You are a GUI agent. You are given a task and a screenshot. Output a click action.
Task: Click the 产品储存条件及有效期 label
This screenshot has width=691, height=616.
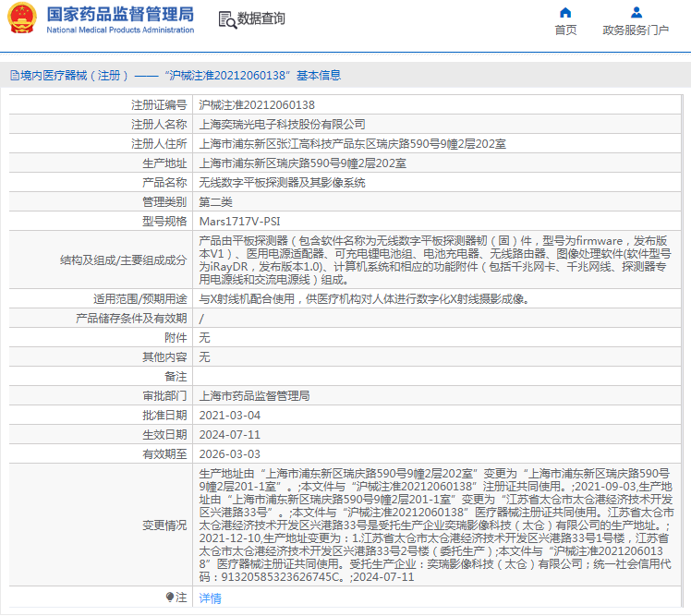coord(131,318)
